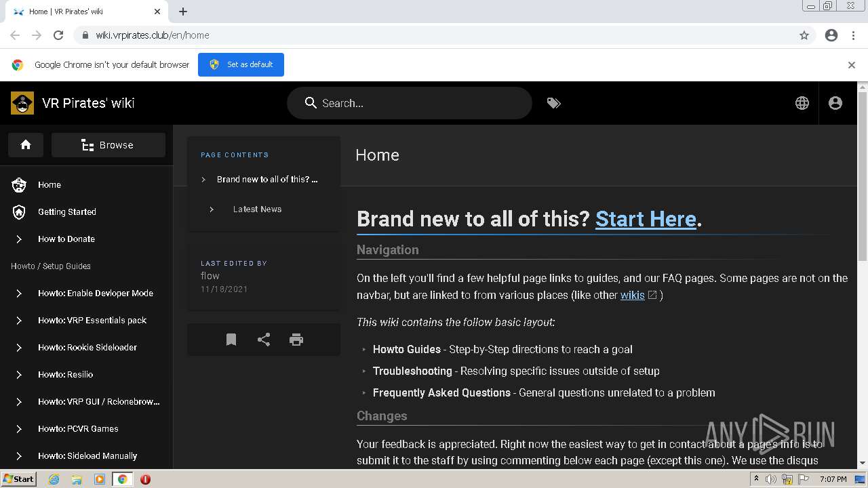
Task: Expand Howto: Enable Devloper Mode chevron
Action: pos(19,293)
